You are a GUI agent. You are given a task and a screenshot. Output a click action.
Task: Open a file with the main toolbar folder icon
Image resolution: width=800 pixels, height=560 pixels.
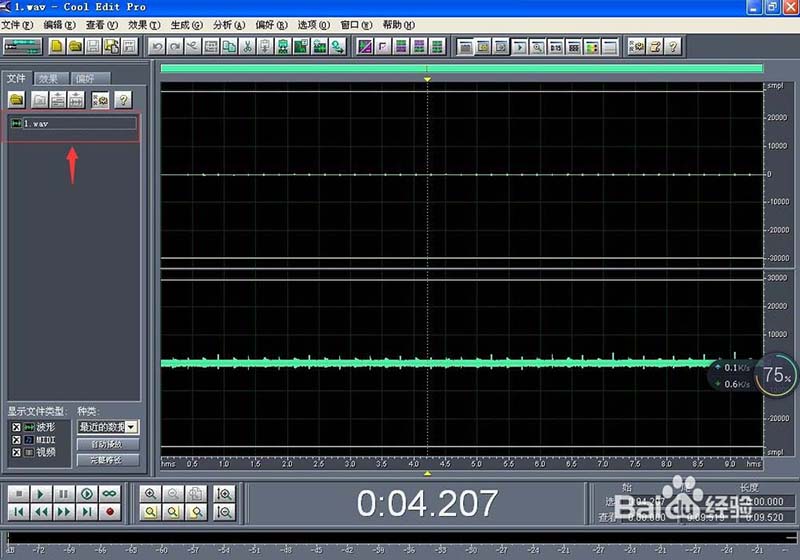click(x=75, y=46)
